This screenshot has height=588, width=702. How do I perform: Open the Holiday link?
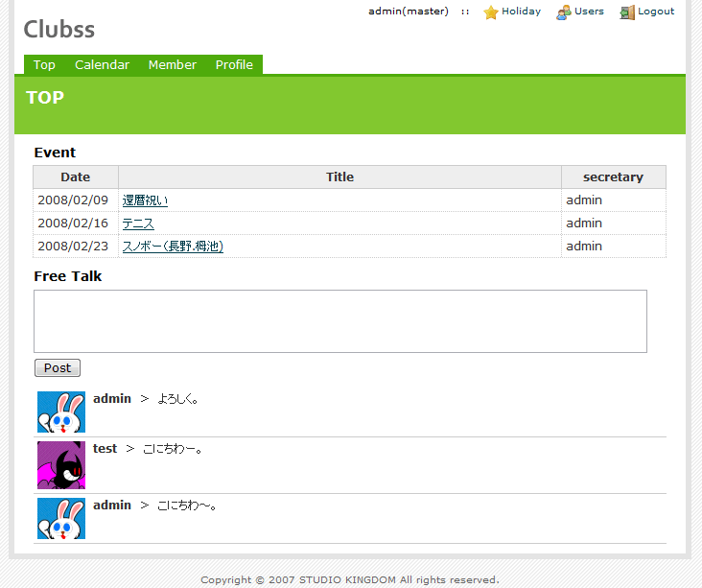click(x=521, y=12)
